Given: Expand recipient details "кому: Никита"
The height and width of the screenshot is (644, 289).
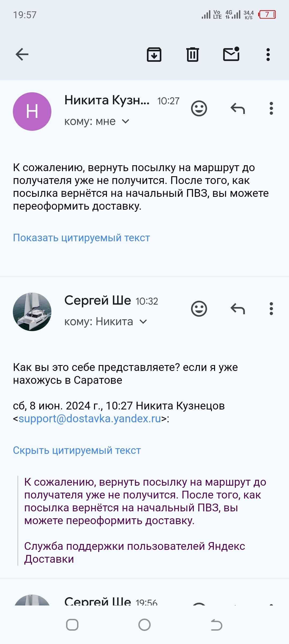Looking at the screenshot, I should click(143, 322).
